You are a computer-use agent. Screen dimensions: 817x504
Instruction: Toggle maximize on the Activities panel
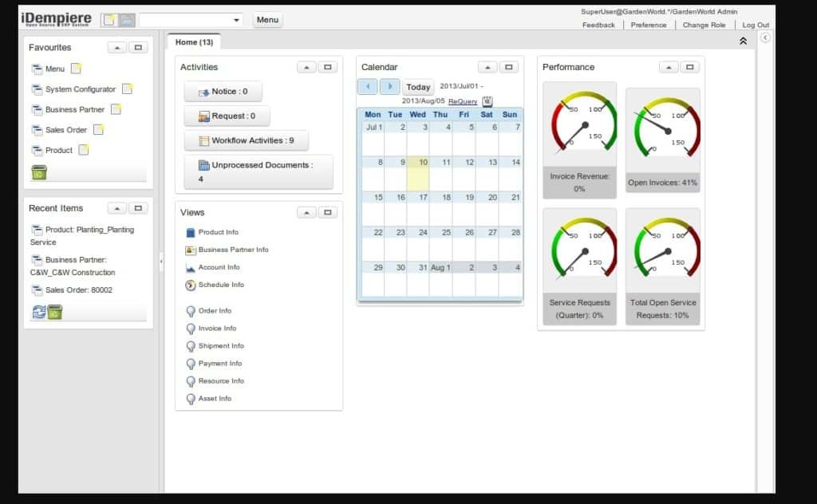(x=327, y=68)
